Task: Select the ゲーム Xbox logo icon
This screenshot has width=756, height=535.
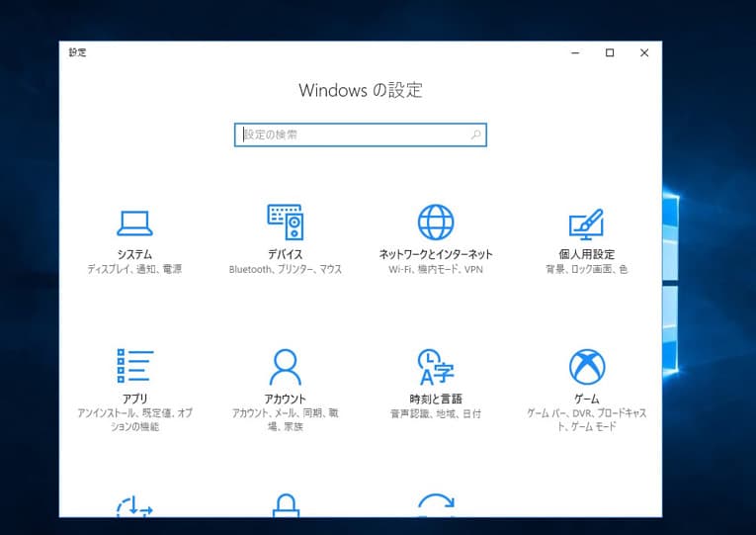Action: (586, 367)
